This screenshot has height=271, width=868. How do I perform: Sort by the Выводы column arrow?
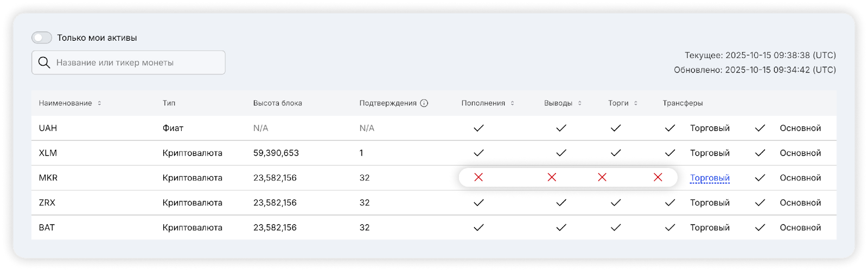(x=579, y=103)
